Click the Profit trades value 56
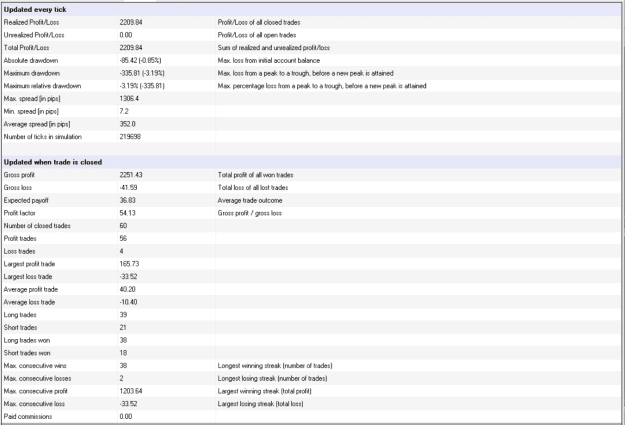 pyautogui.click(x=123, y=239)
